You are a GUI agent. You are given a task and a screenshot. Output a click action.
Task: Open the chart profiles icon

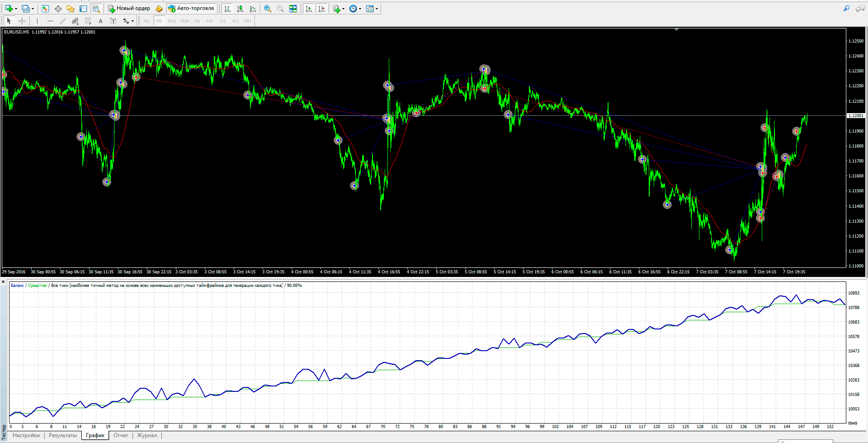(26, 9)
